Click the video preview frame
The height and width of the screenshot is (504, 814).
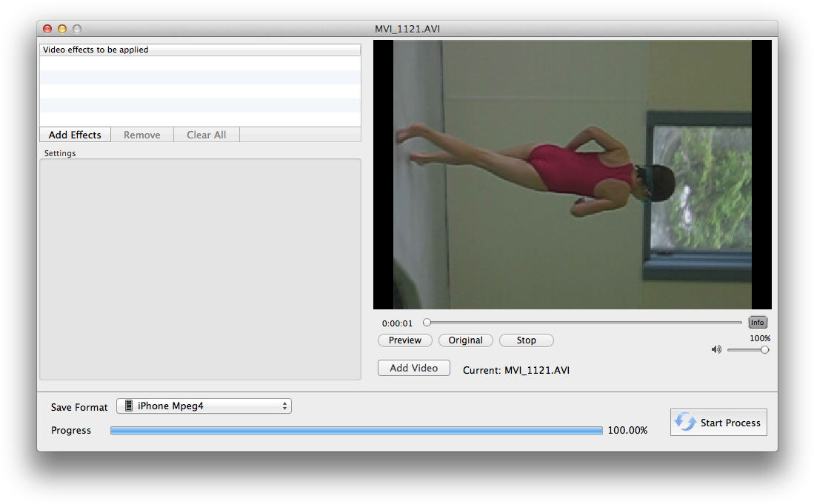coord(572,175)
